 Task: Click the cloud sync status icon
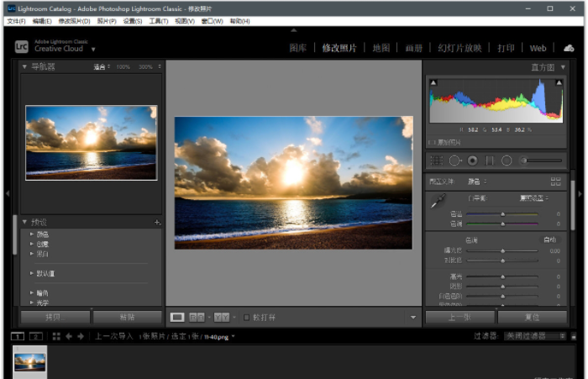[x=569, y=48]
